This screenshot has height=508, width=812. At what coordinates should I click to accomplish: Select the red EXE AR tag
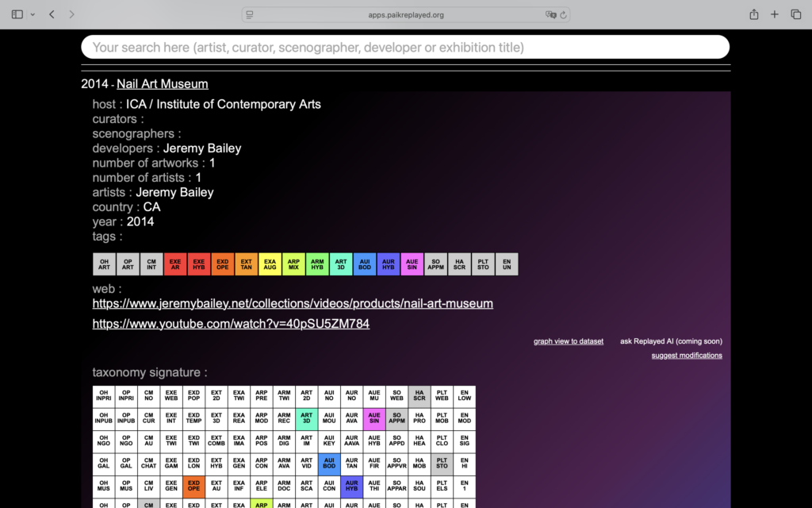point(175,264)
